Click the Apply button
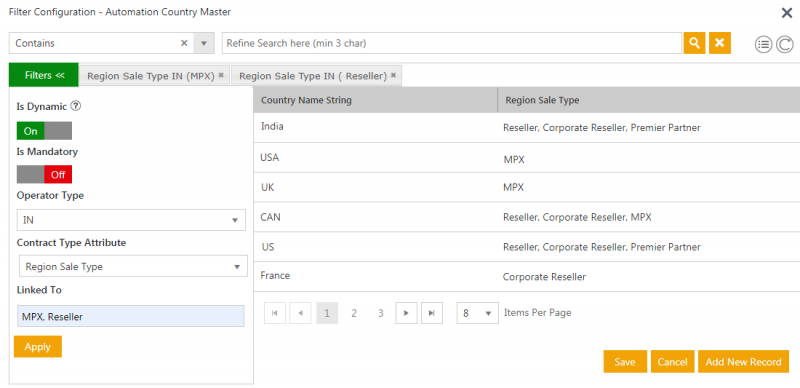The height and width of the screenshot is (388, 800). (38, 347)
